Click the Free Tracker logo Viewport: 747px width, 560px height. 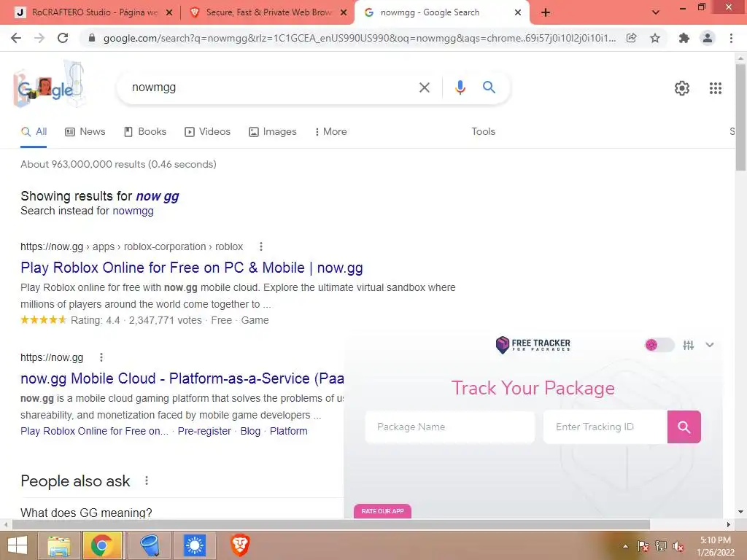(x=533, y=344)
